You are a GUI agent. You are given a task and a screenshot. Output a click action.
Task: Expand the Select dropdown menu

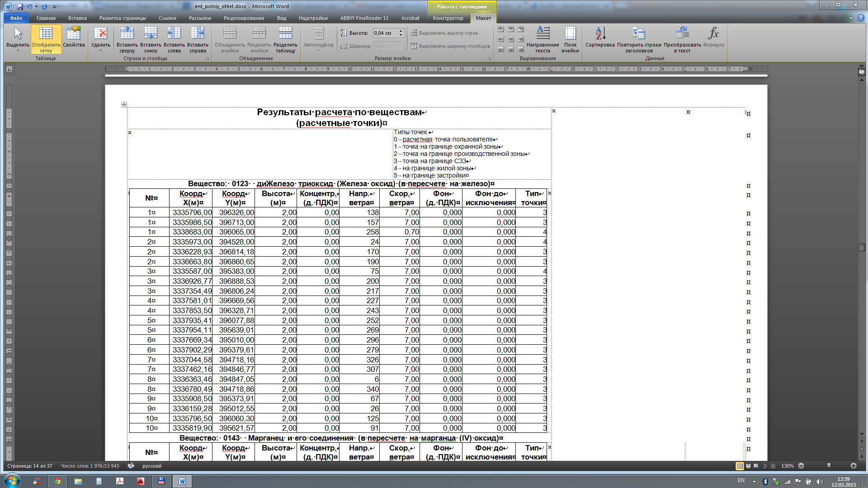click(x=18, y=51)
